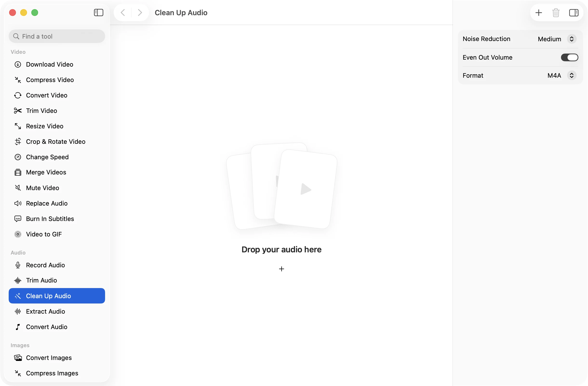Go forward with the right chevron
Screen dimensions: 588x386
pyautogui.click(x=140, y=13)
